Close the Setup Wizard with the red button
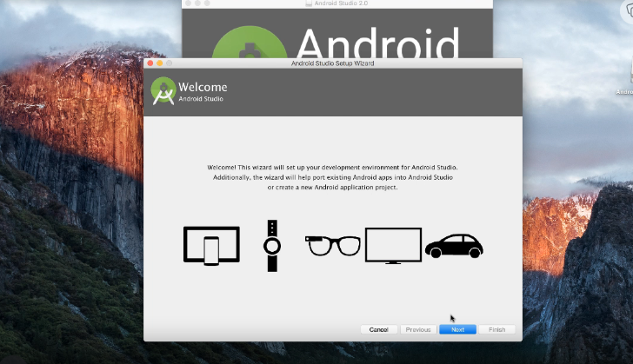The width and height of the screenshot is (633, 364). pos(150,63)
